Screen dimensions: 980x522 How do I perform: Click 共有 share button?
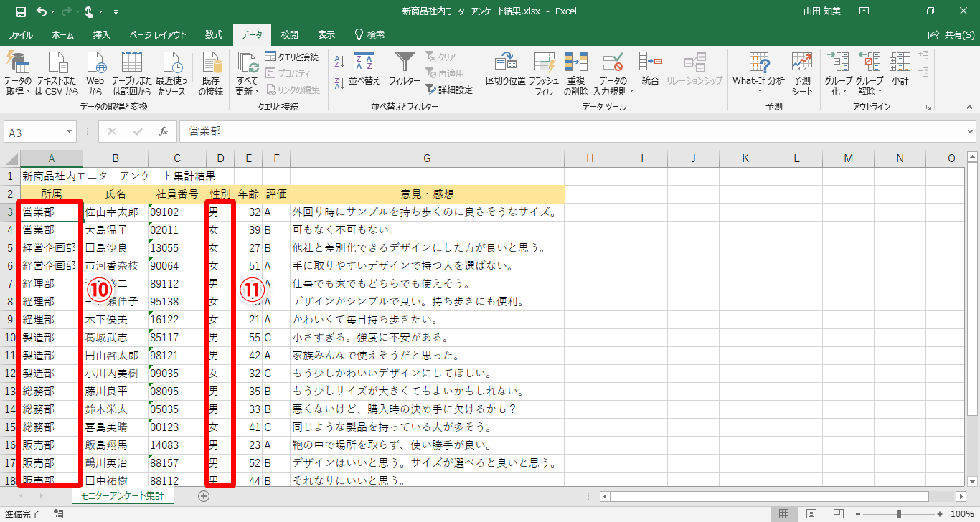[952, 34]
